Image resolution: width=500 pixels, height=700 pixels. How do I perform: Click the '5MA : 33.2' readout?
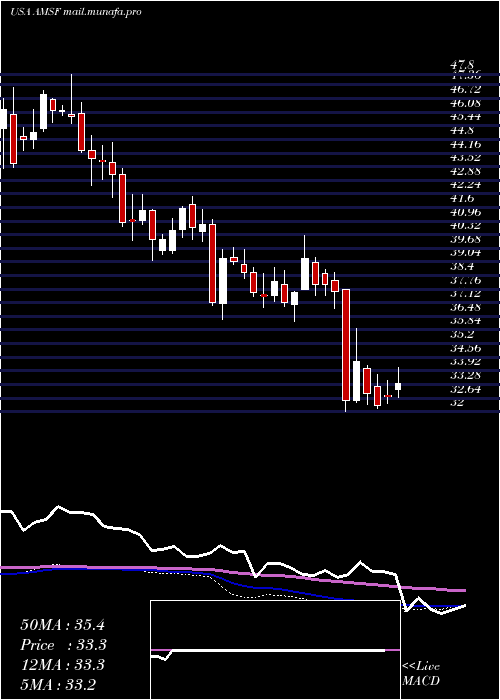click(58, 685)
